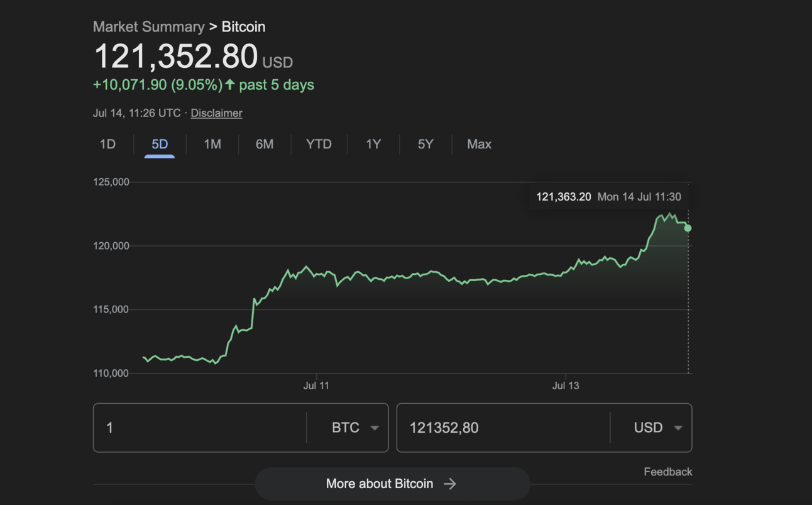Switch to the 1Y chart view
The width and height of the screenshot is (812, 505).
373,144
